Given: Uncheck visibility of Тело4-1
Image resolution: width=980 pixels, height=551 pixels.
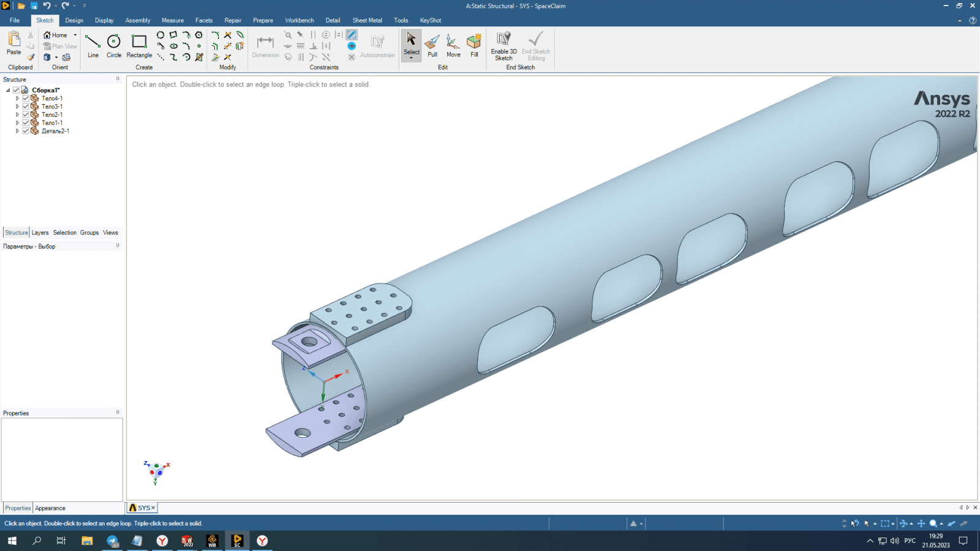Looking at the screenshot, I should [26, 98].
